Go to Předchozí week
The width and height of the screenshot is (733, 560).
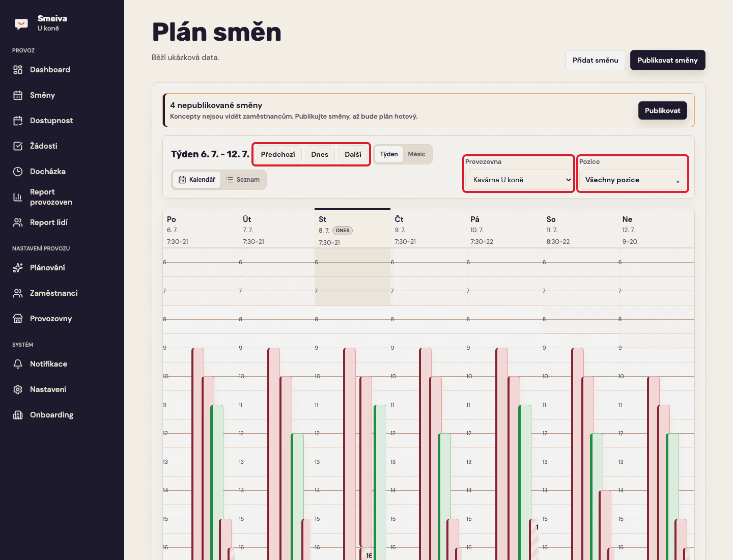click(x=278, y=154)
